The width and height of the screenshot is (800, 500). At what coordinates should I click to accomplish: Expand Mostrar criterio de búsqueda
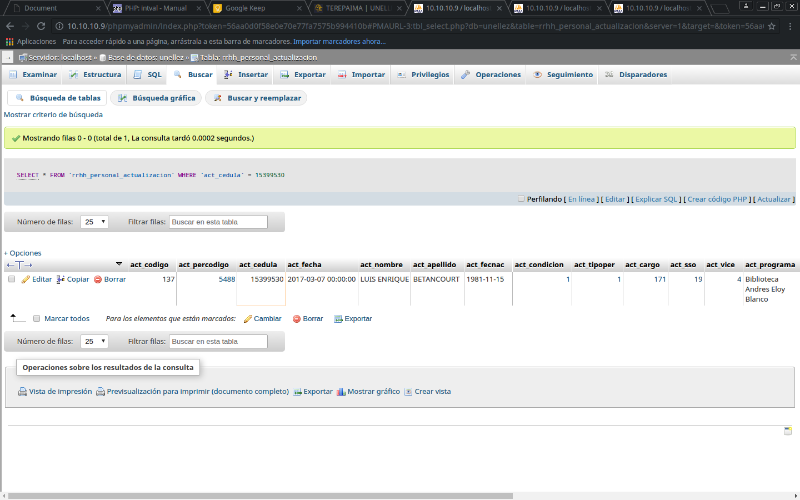pos(53,115)
